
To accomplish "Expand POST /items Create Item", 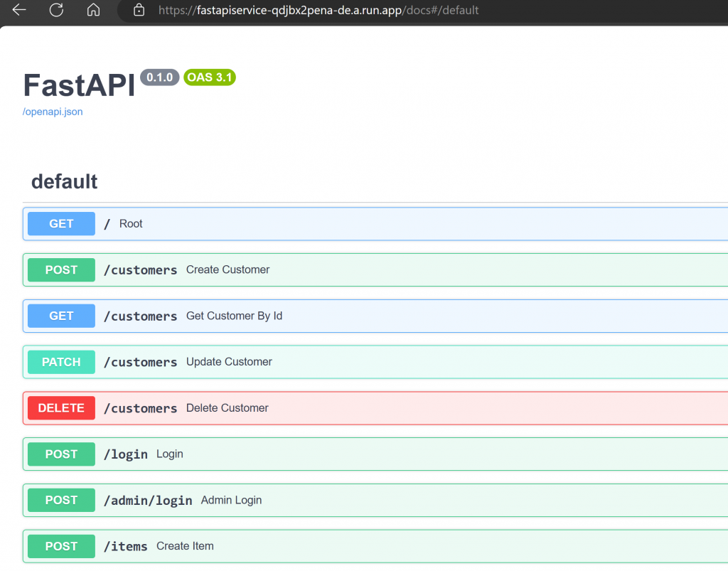I will tap(375, 546).
